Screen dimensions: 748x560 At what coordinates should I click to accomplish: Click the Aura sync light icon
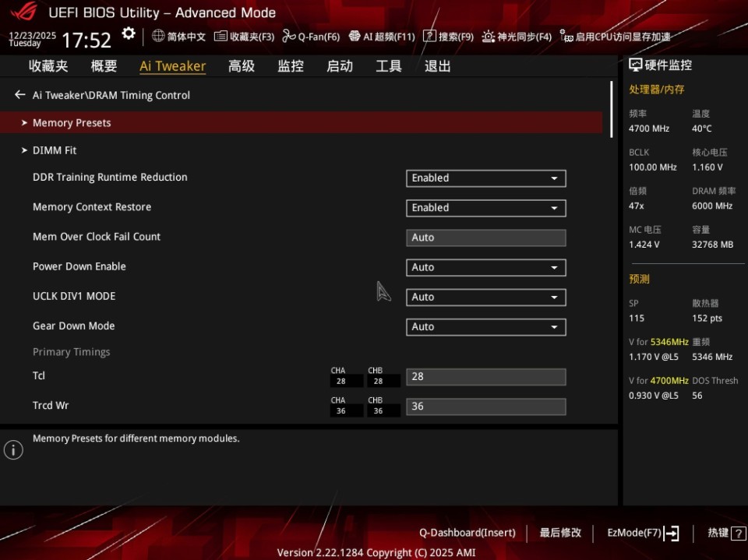[x=489, y=37]
